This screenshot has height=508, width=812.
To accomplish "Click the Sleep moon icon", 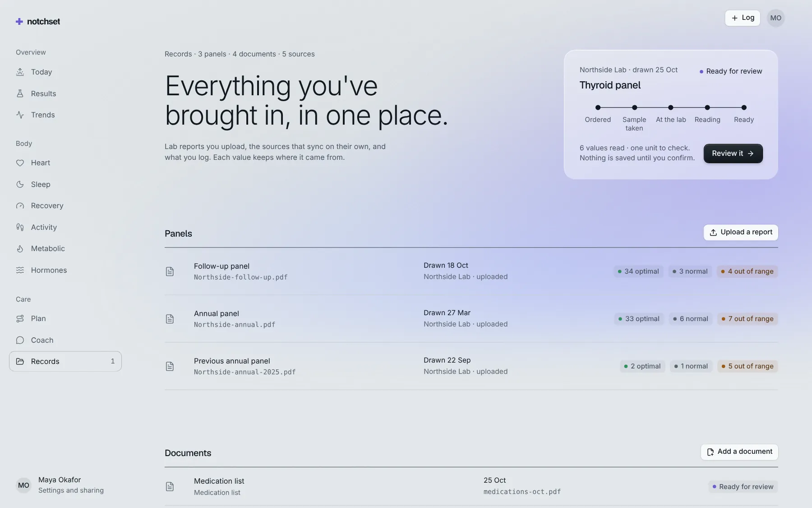I will 20,184.
